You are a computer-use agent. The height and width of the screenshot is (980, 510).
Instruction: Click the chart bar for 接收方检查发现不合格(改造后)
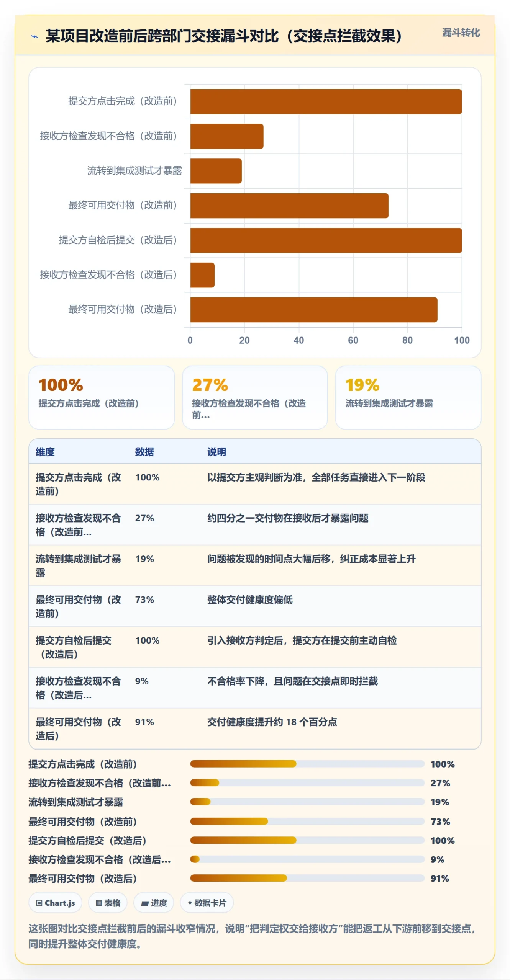(x=202, y=275)
